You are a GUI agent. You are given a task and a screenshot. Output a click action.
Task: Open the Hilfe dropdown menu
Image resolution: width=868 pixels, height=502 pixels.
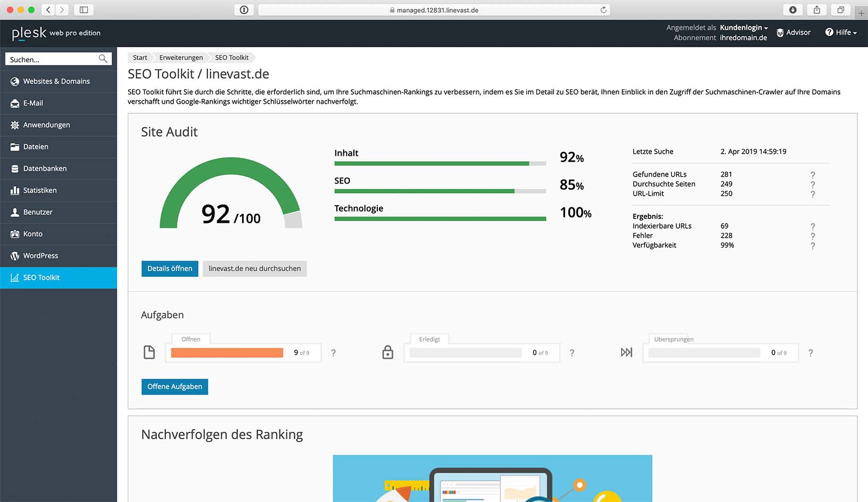pos(841,32)
